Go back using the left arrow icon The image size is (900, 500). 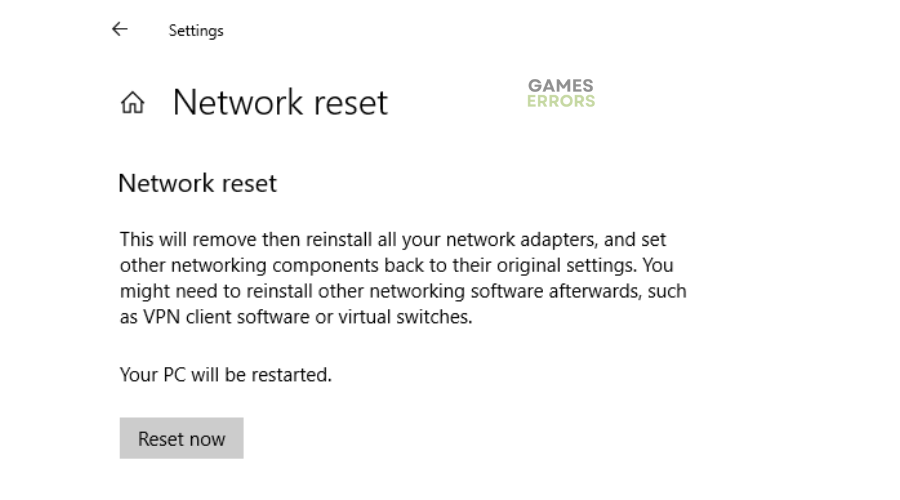[x=119, y=29]
